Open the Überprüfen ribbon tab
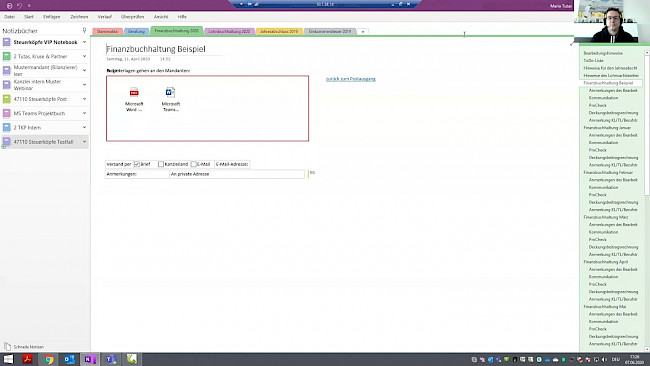This screenshot has width=650, height=366. coord(133,17)
